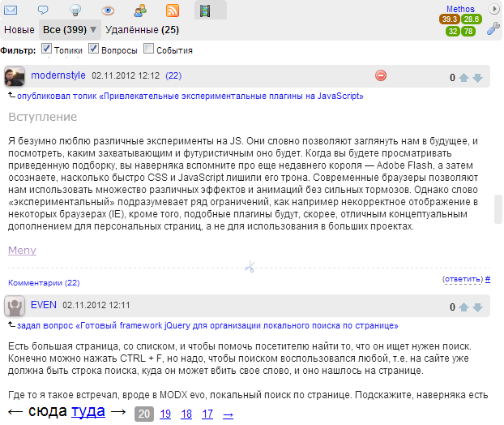This screenshot has height=425, width=504.
Task: Open question «Готовый framework jQuery» link
Action: pyautogui.click(x=207, y=325)
